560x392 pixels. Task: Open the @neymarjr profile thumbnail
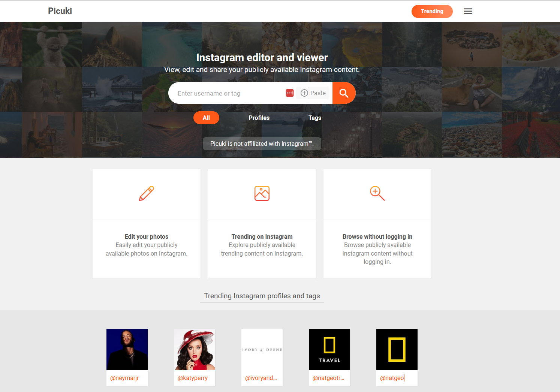click(127, 350)
